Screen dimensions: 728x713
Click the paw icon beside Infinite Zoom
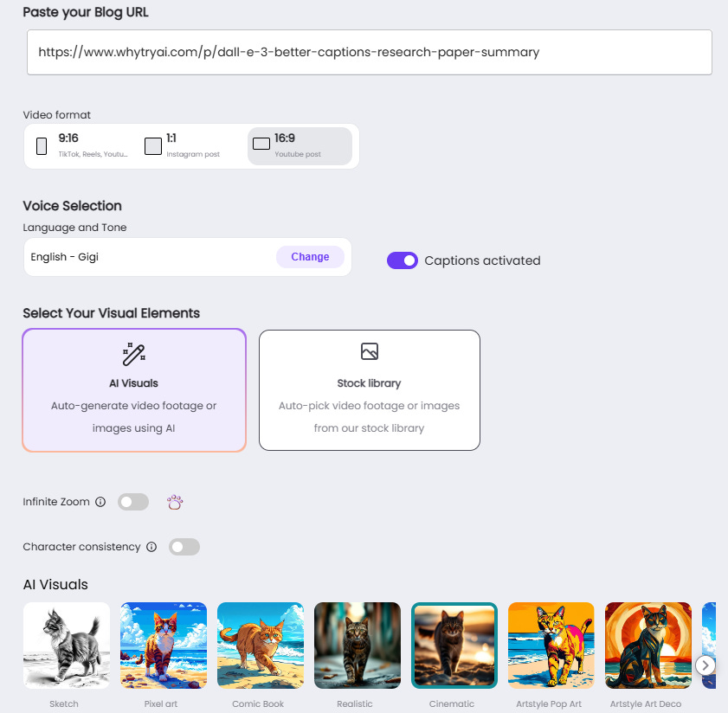pyautogui.click(x=175, y=502)
